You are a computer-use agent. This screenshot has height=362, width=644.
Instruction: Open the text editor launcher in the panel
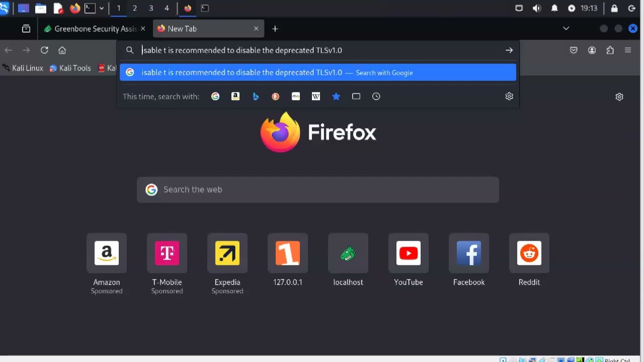click(x=58, y=8)
